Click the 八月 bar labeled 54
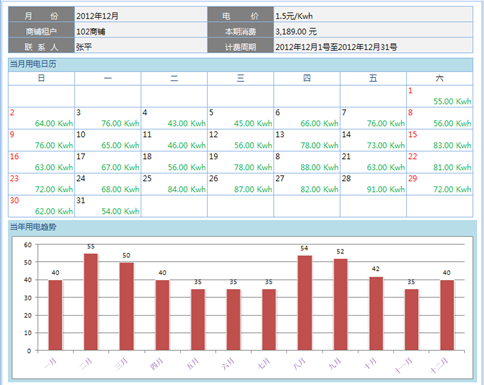Viewport: 484px width, 385px height. [305, 303]
